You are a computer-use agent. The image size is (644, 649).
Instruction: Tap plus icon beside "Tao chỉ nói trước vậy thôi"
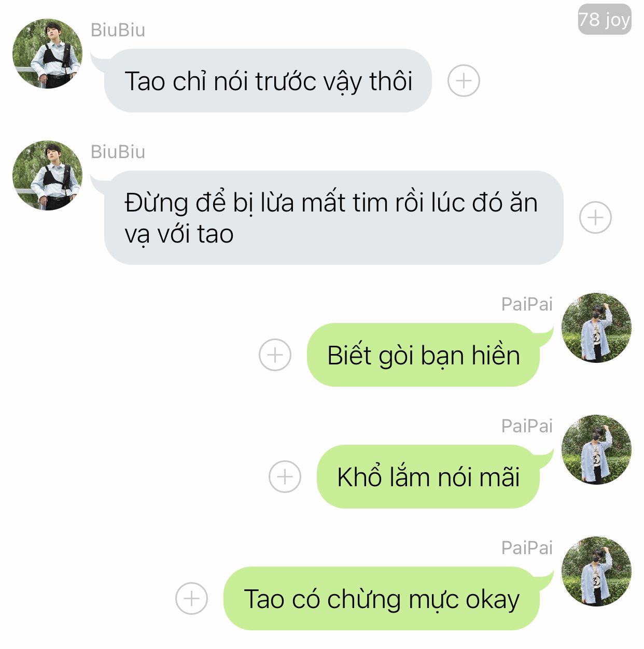click(464, 81)
